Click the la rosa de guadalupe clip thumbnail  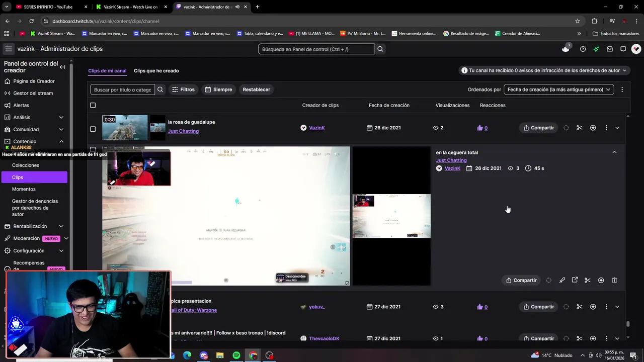click(x=125, y=128)
